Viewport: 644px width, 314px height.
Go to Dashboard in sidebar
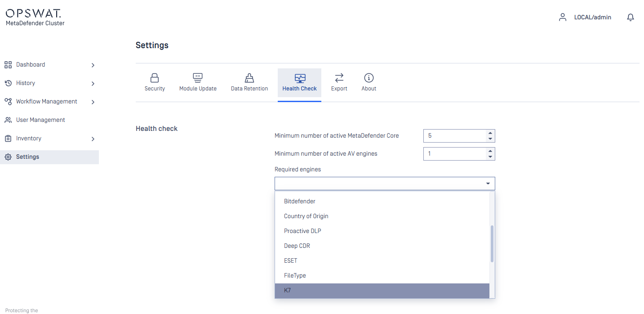tap(31, 65)
